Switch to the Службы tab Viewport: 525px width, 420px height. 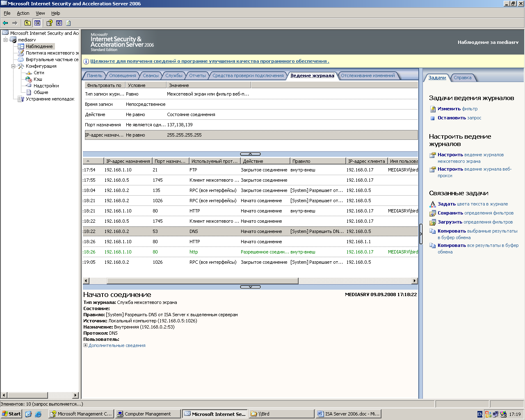pos(174,75)
